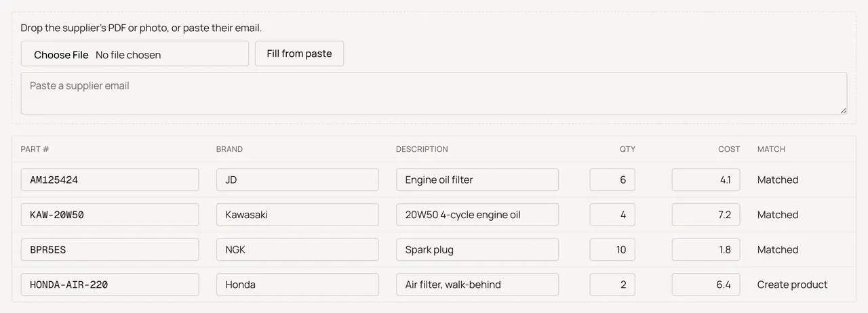Click the QTY column header

627,149
